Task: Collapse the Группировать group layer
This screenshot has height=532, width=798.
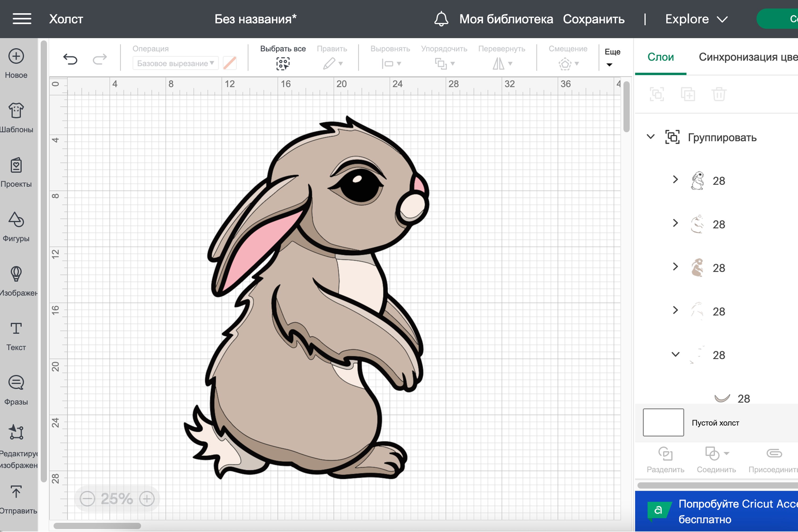Action: [x=650, y=137]
